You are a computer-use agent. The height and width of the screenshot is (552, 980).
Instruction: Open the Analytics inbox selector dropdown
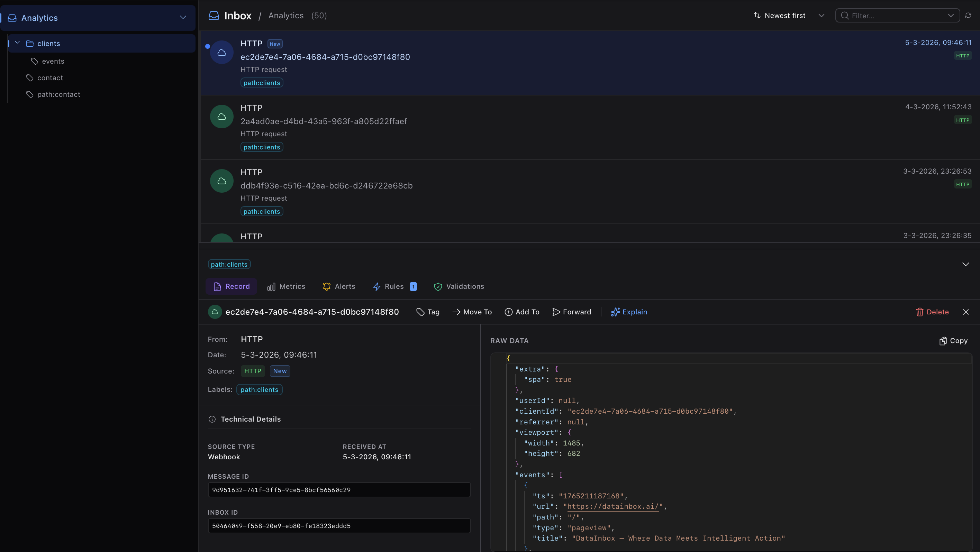(183, 18)
